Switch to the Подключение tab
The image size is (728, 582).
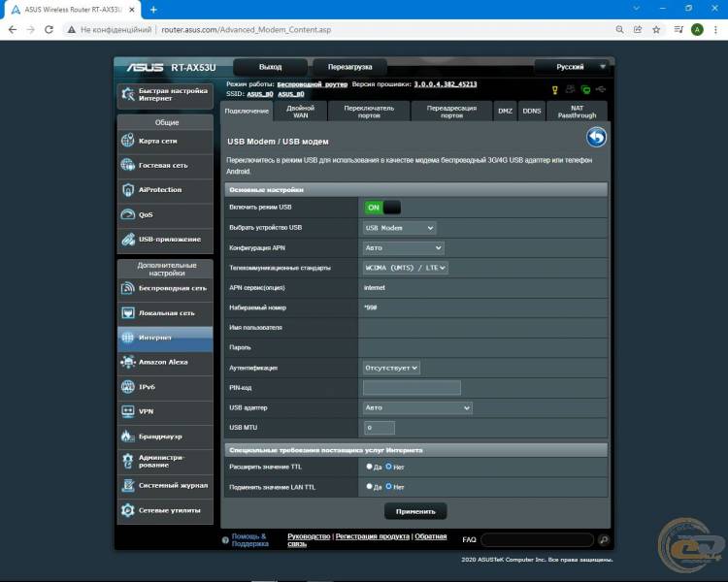247,112
